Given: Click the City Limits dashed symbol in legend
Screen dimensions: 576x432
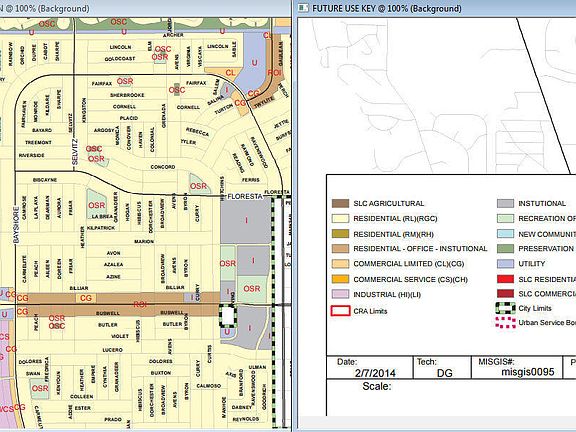Looking at the screenshot, I should tap(505, 308).
